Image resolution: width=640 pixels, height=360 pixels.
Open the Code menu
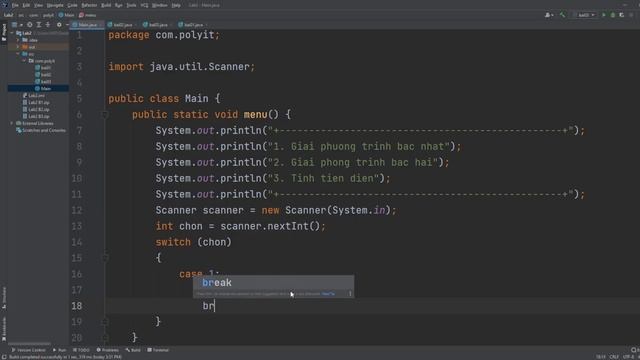(x=72, y=5)
